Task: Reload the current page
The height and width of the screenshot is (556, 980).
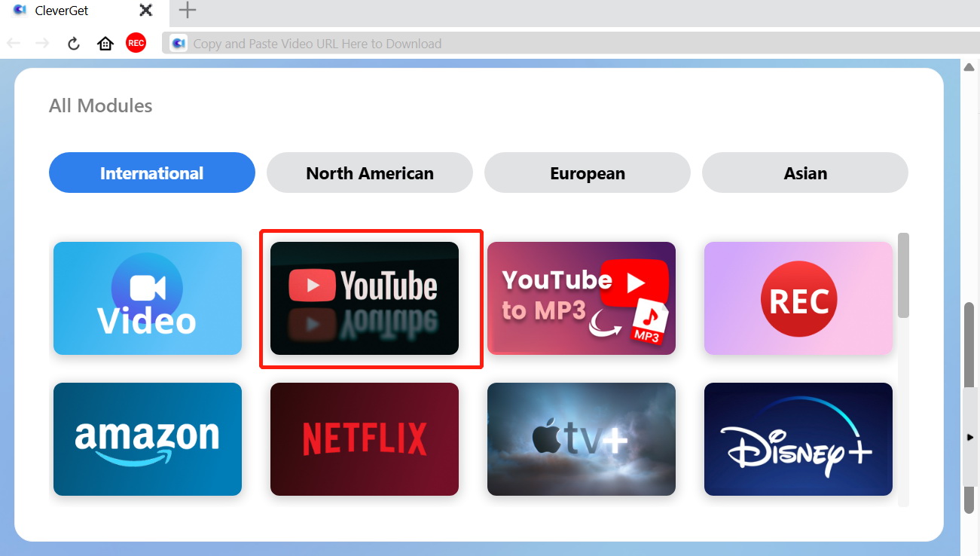Action: [x=74, y=44]
